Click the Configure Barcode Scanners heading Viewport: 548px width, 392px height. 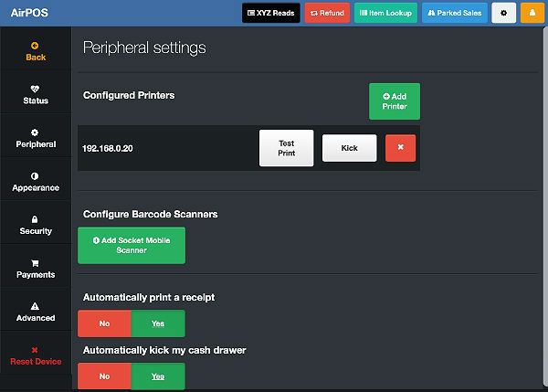tap(151, 214)
